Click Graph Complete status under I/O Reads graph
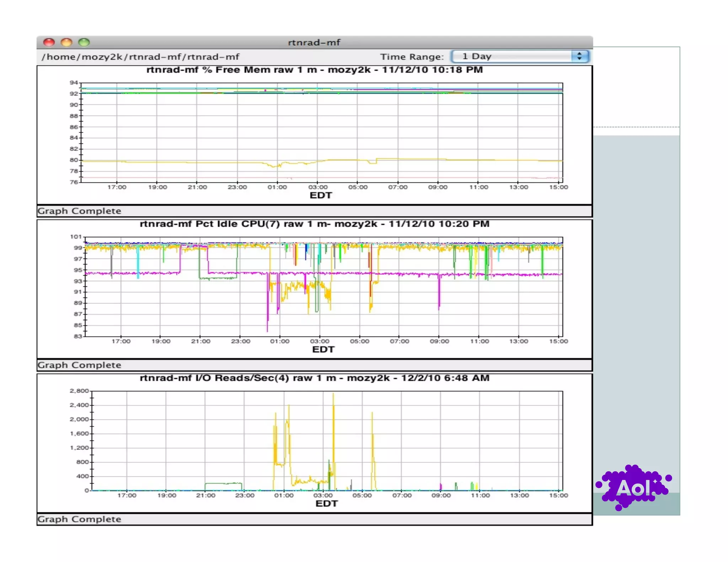This screenshot has width=728, height=562. click(x=80, y=519)
